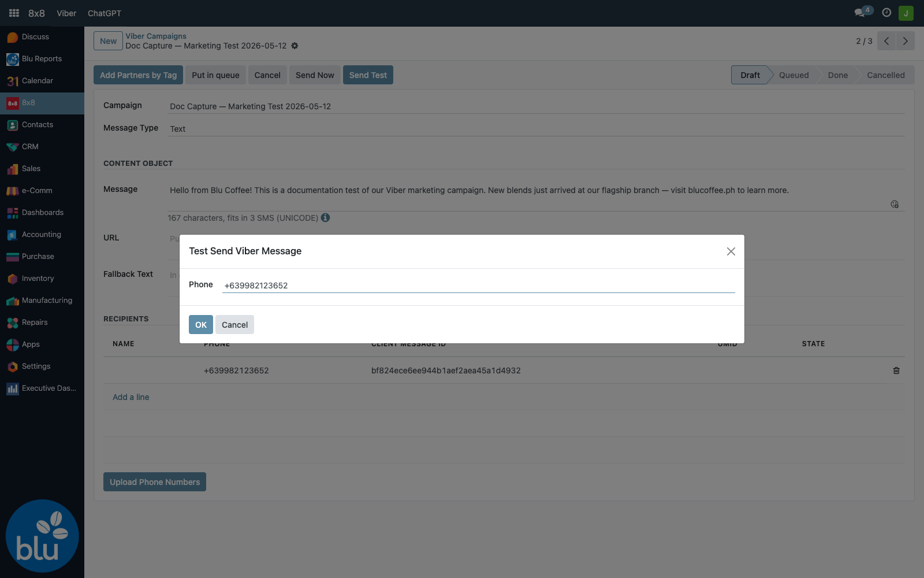
Task: Set status to Queued
Action: point(794,75)
